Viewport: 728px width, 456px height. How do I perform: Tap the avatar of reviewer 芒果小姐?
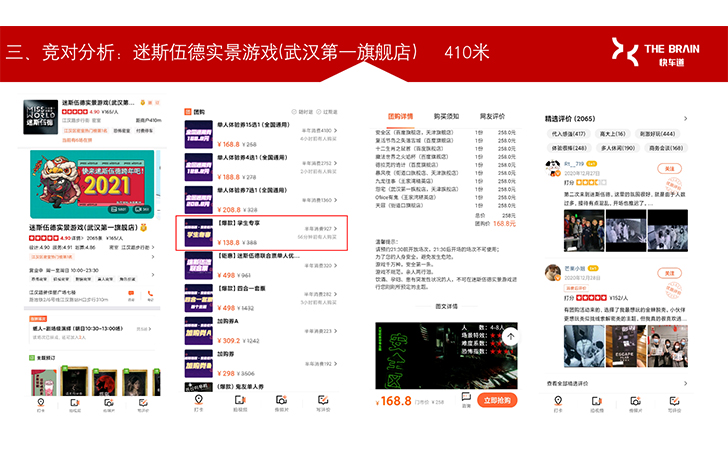pyautogui.click(x=552, y=273)
